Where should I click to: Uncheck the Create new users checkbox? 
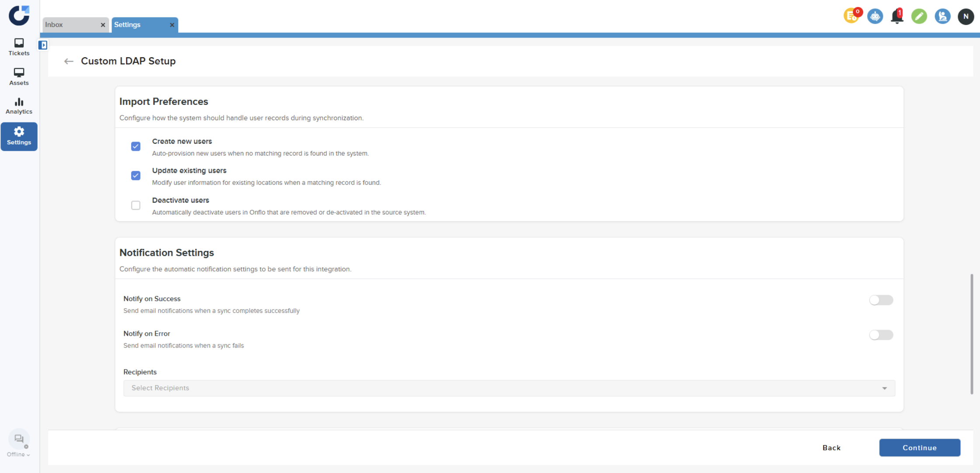pyautogui.click(x=136, y=146)
